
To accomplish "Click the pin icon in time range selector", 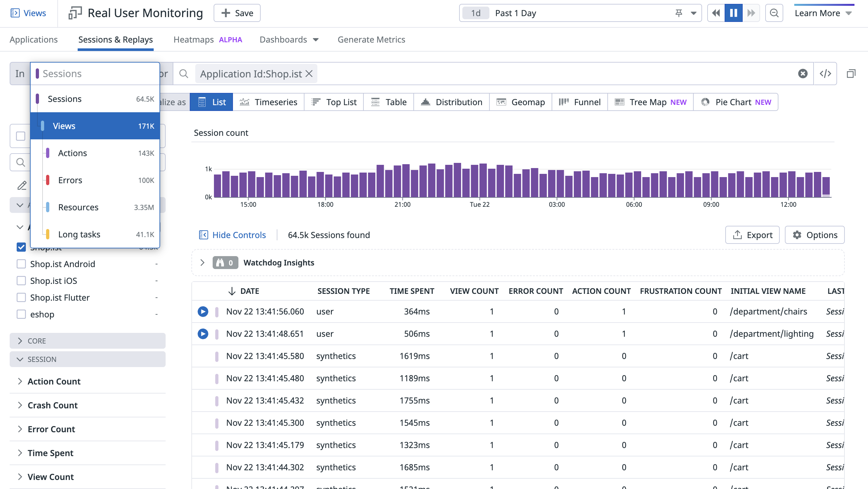I will tap(679, 13).
